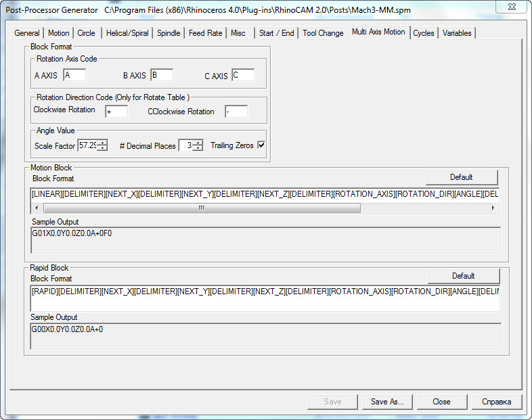The width and height of the screenshot is (532, 420).
Task: Switch to the General tab
Action: click(27, 33)
